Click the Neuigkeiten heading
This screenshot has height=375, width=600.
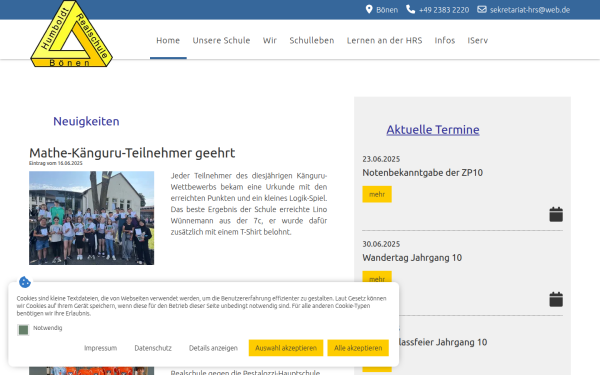(x=86, y=121)
